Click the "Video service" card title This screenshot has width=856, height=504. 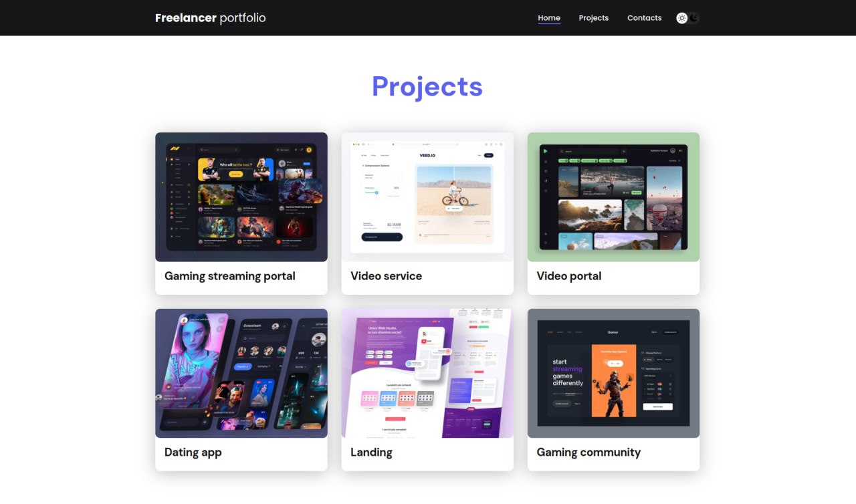pyautogui.click(x=386, y=276)
